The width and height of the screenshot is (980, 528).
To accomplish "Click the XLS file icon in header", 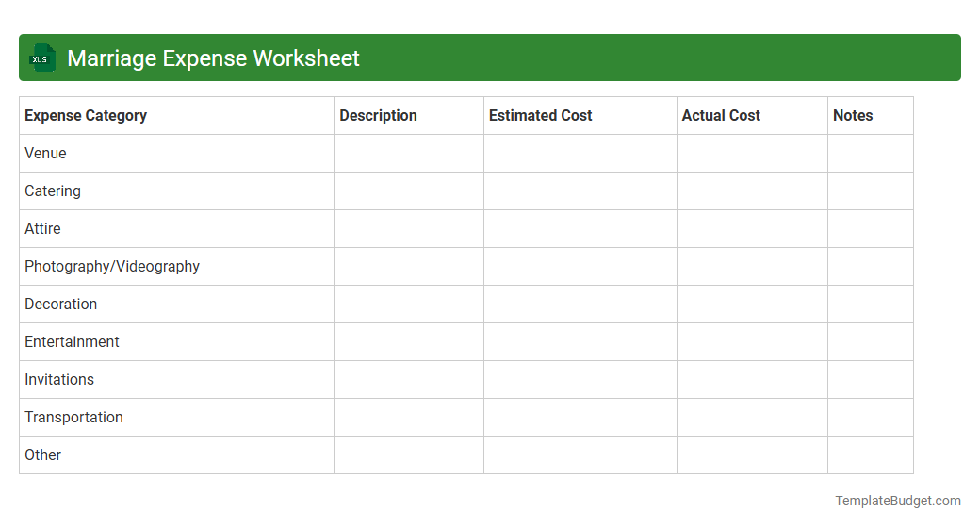I will point(41,58).
